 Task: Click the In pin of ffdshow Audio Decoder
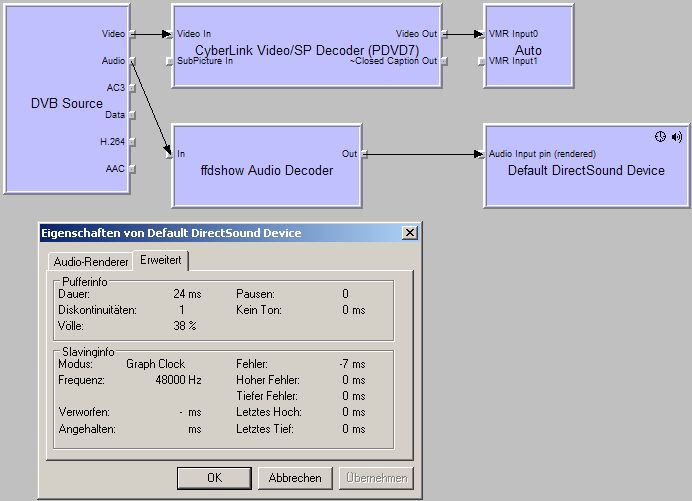click(169, 154)
